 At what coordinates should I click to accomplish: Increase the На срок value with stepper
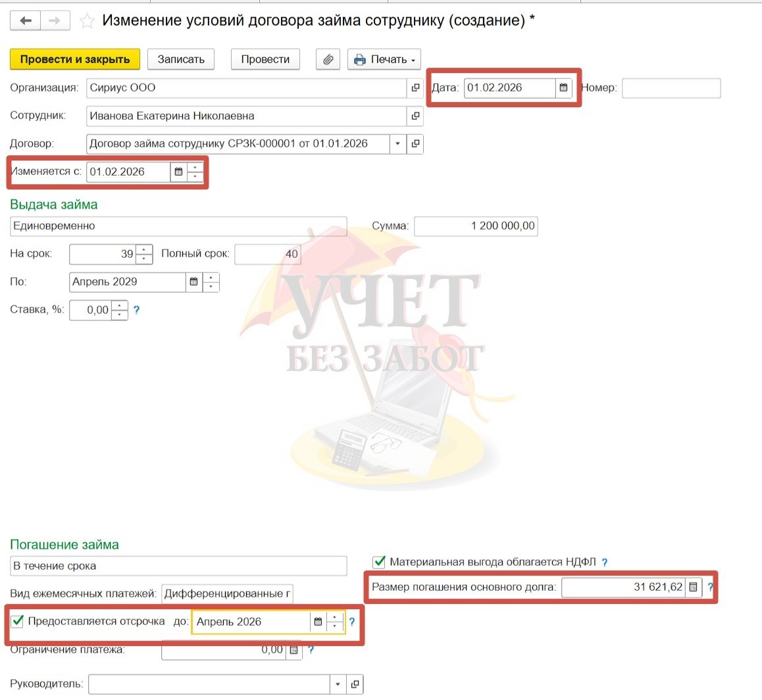pos(144,249)
